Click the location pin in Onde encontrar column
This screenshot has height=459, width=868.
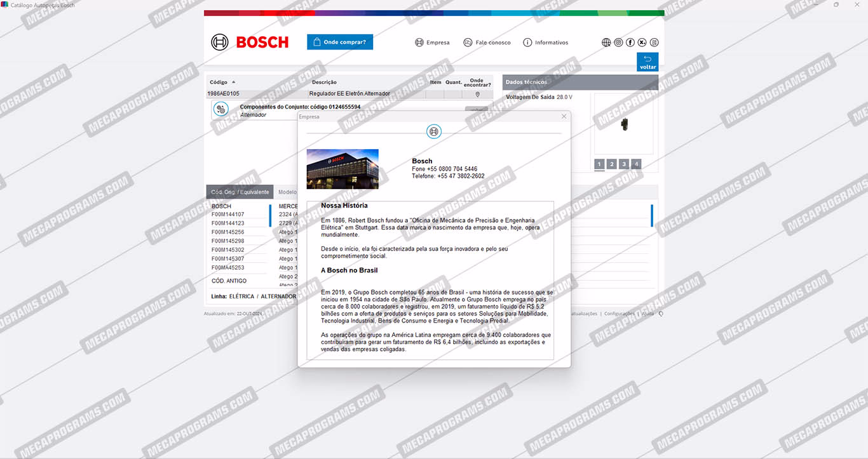click(x=477, y=94)
